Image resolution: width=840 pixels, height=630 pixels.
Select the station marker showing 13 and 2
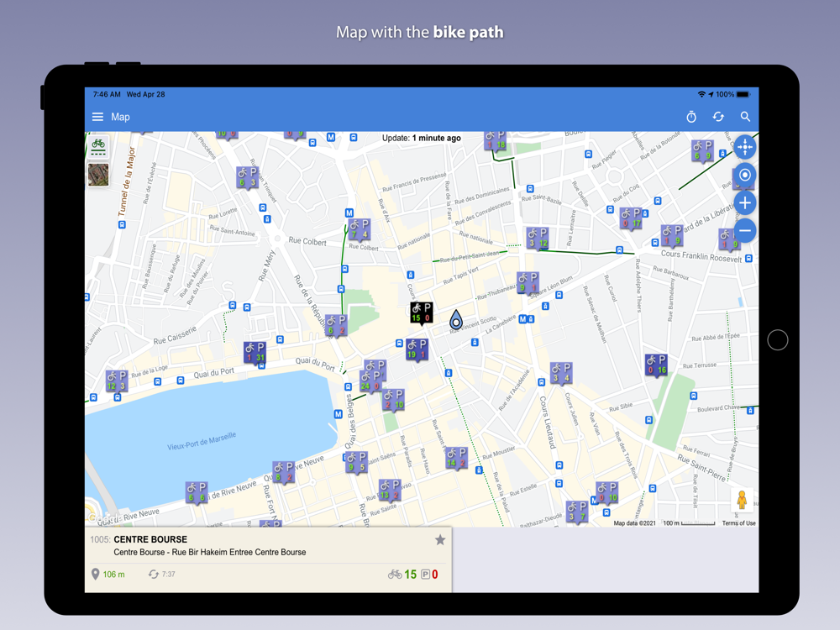point(390,491)
